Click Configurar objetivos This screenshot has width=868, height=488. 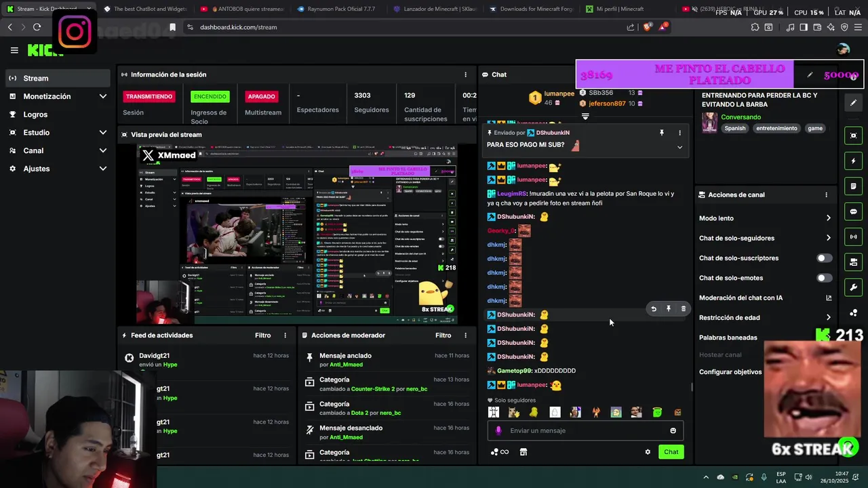(730, 372)
